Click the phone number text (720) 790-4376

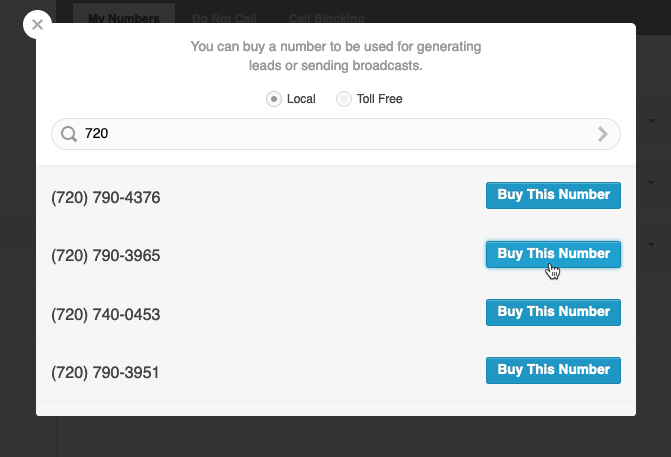[x=106, y=197]
